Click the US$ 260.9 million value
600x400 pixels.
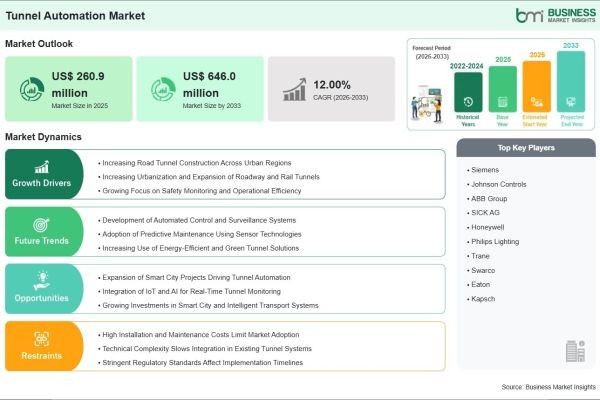tap(78, 85)
